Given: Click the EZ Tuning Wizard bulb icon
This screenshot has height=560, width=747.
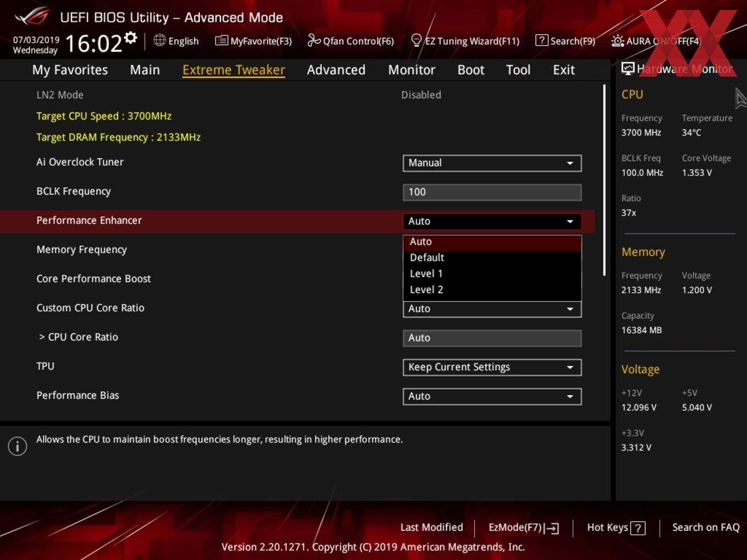Looking at the screenshot, I should pyautogui.click(x=416, y=40).
